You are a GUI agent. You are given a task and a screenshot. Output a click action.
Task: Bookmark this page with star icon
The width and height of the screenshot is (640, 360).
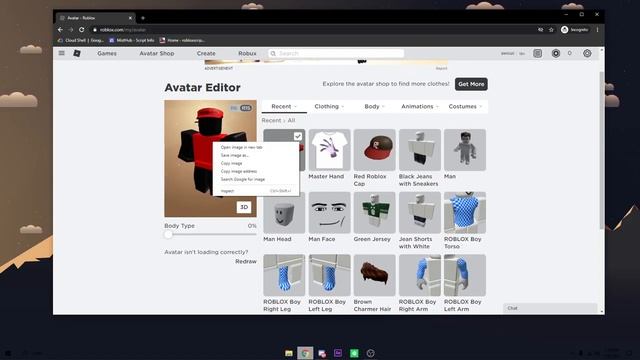point(551,30)
